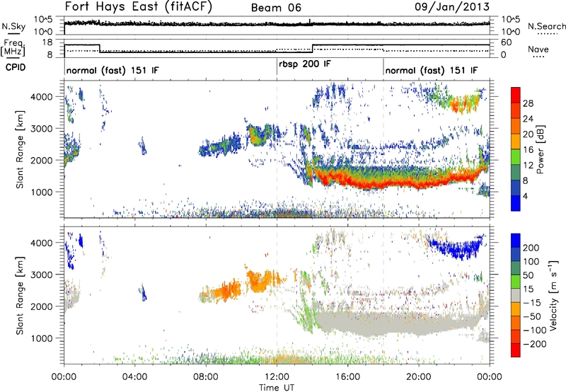Click the red bottom swatch of Velocity colorbar
The width and height of the screenshot is (566, 392).
point(516,350)
